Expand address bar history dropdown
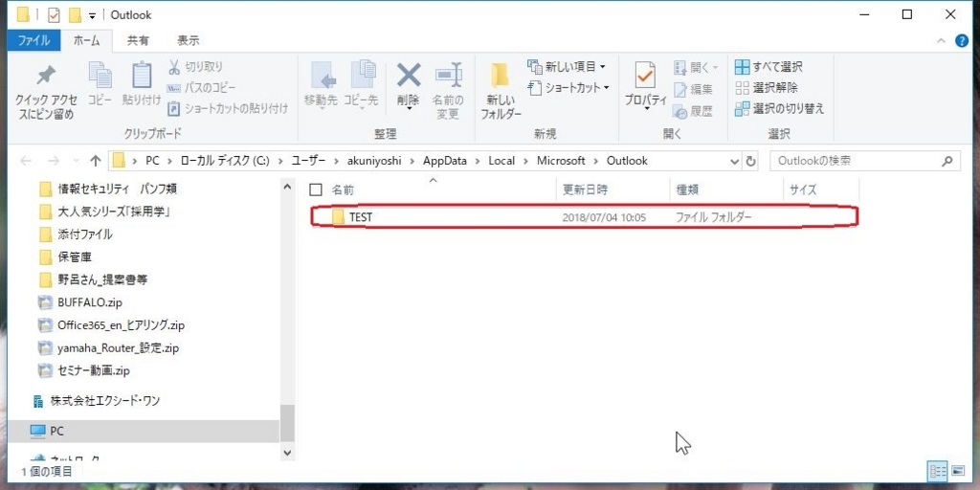 pyautogui.click(x=734, y=161)
